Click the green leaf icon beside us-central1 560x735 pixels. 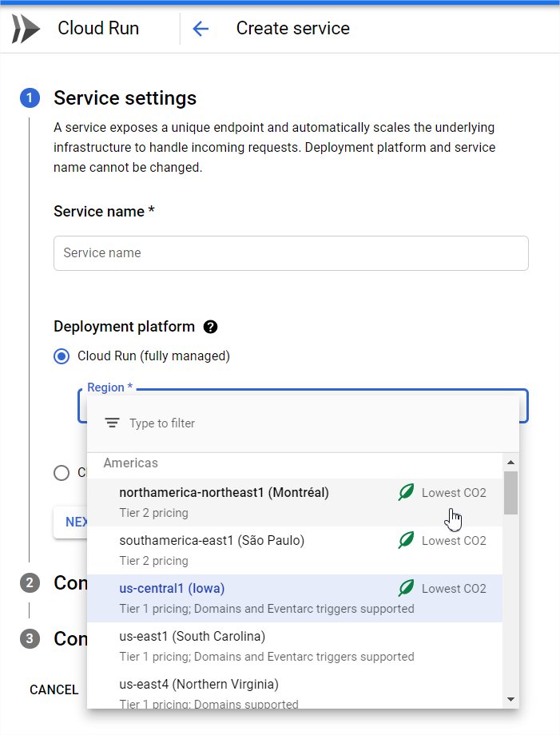pos(406,588)
